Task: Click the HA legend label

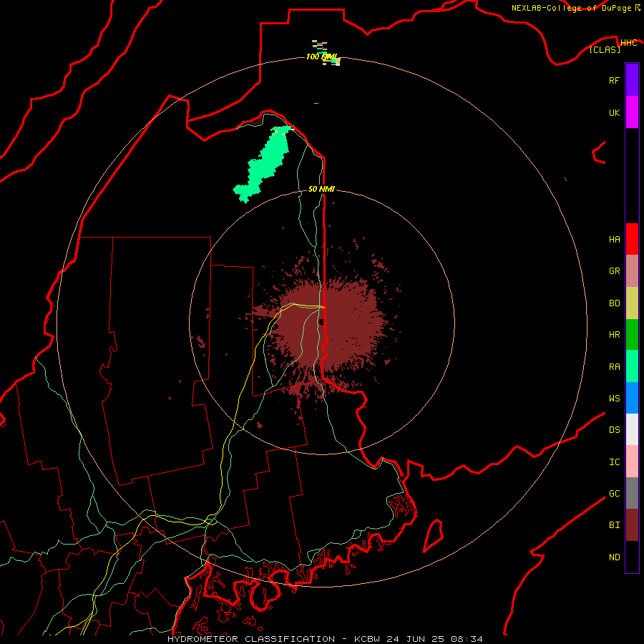Action: tap(614, 240)
